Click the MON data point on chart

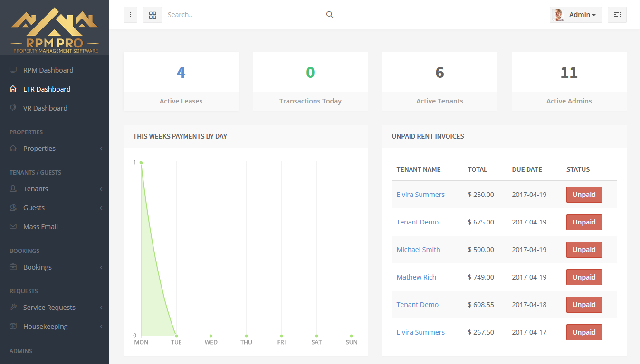(141, 163)
